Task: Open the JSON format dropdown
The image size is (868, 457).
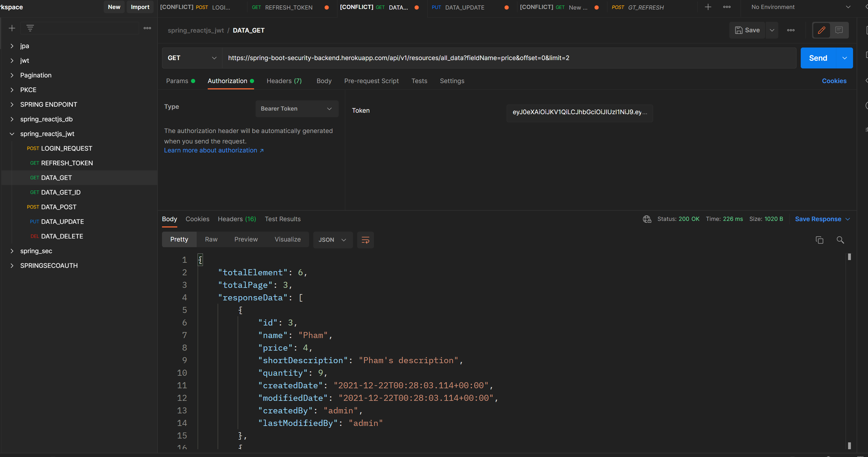Action: click(333, 240)
